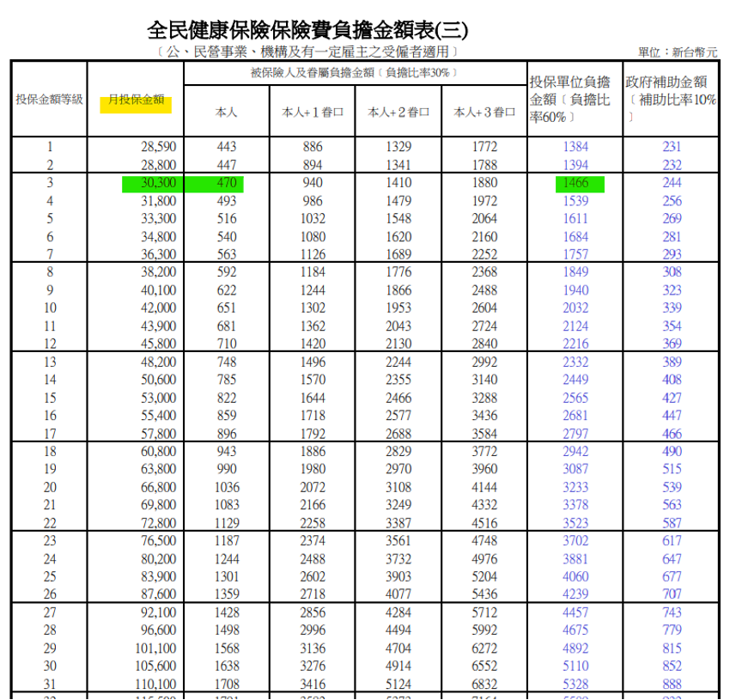The width and height of the screenshot is (730, 700).
Task: Click 2970 in the 本人+2眷口 column
Action: [398, 469]
